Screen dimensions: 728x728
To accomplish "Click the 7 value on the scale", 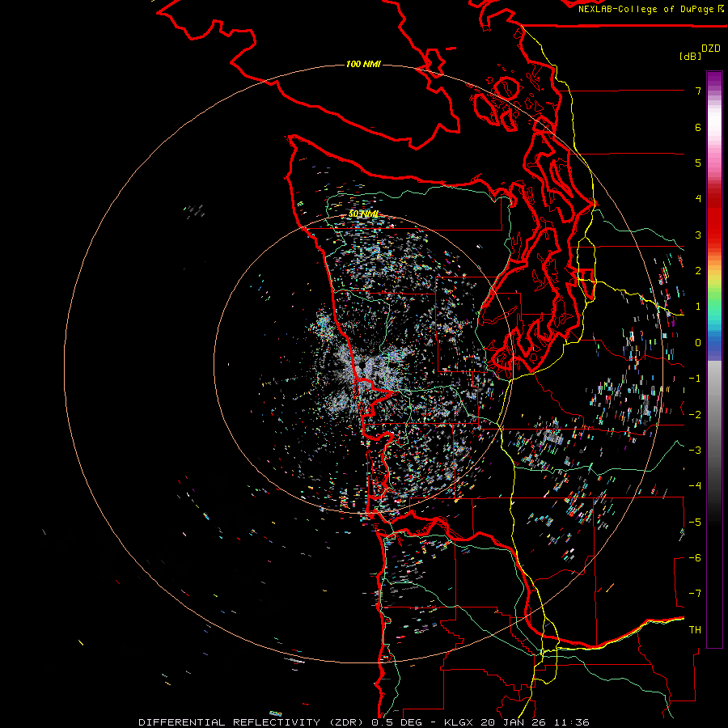I will 698,91.
